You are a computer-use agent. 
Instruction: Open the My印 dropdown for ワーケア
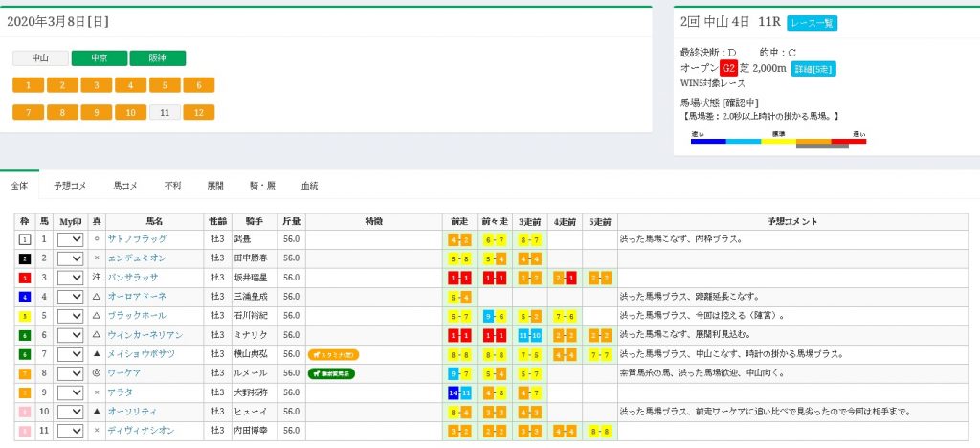click(71, 373)
